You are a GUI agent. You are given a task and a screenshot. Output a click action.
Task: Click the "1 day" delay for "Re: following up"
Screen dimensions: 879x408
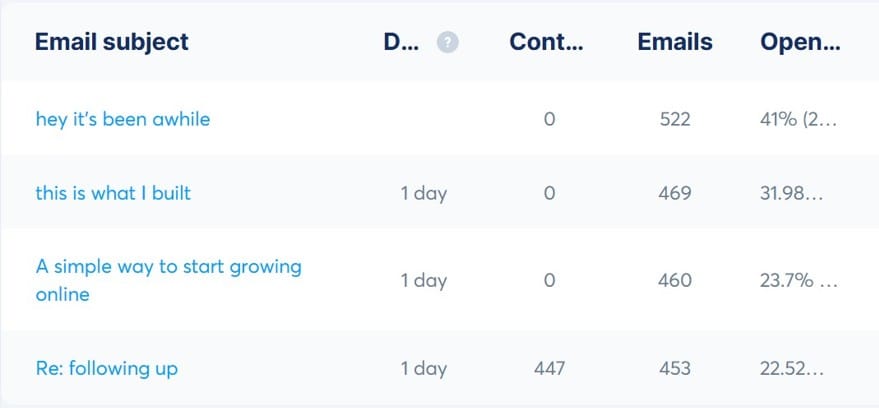(424, 368)
